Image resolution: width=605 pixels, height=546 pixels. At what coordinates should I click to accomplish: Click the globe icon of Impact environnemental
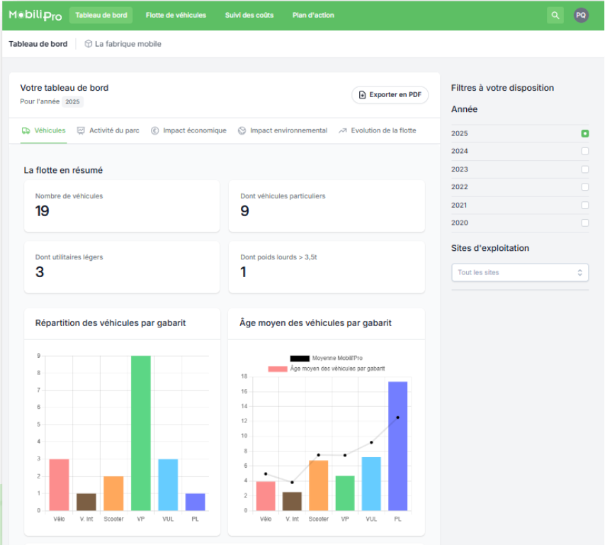(x=242, y=131)
